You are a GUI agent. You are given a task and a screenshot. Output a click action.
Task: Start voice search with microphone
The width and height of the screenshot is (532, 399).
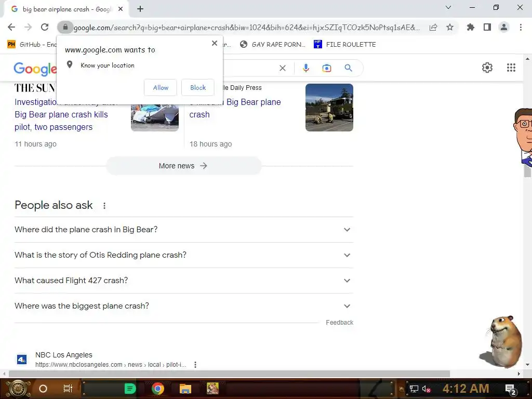point(305,68)
